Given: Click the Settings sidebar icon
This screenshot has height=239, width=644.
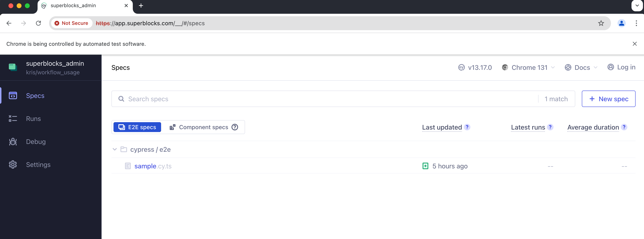Looking at the screenshot, I should 13,164.
